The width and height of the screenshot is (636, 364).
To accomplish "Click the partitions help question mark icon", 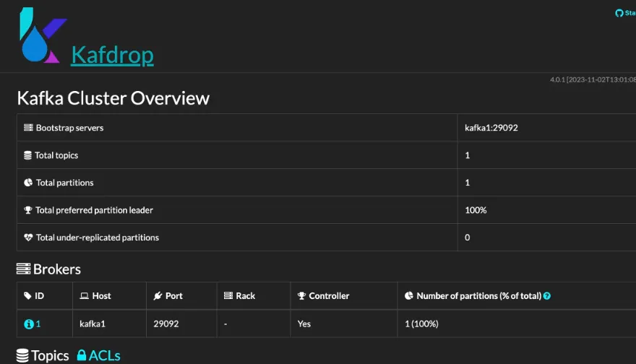I will [x=547, y=296].
